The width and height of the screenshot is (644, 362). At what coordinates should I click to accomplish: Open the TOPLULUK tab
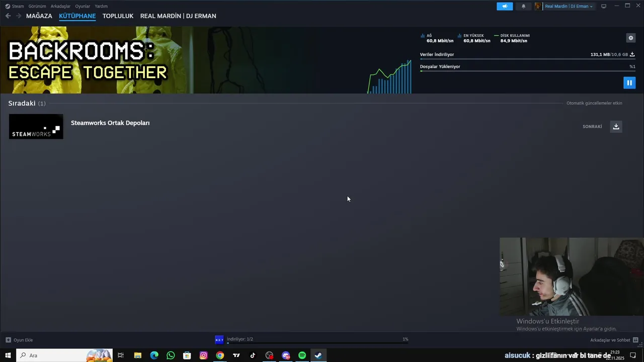click(x=118, y=16)
